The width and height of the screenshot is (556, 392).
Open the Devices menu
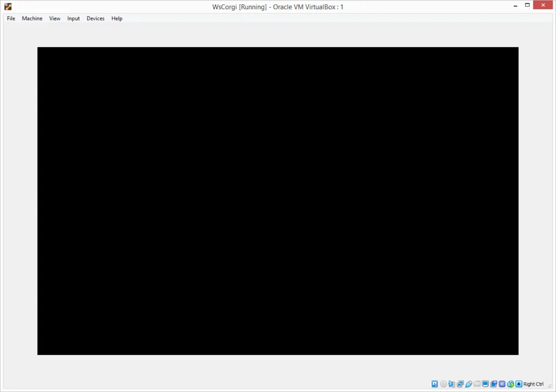pyautogui.click(x=96, y=18)
